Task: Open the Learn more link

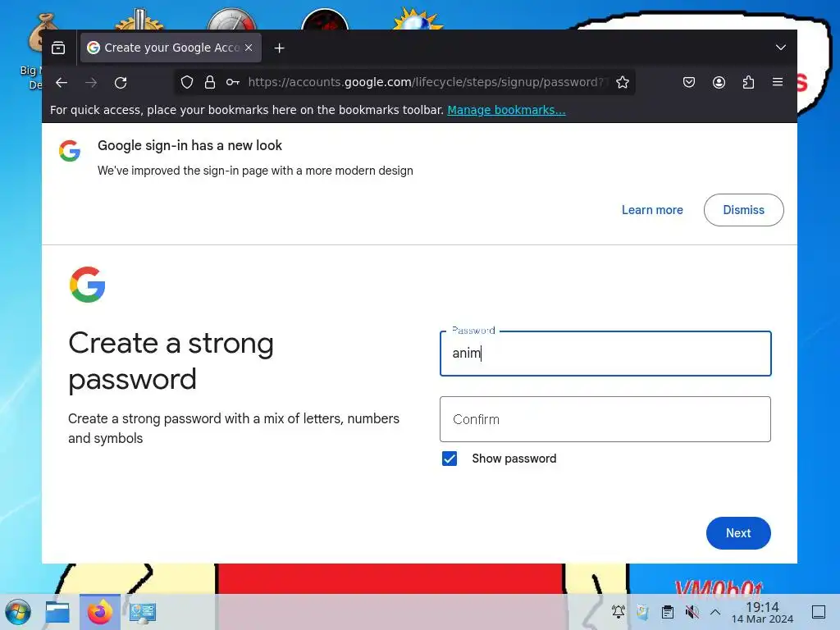Action: point(652,210)
